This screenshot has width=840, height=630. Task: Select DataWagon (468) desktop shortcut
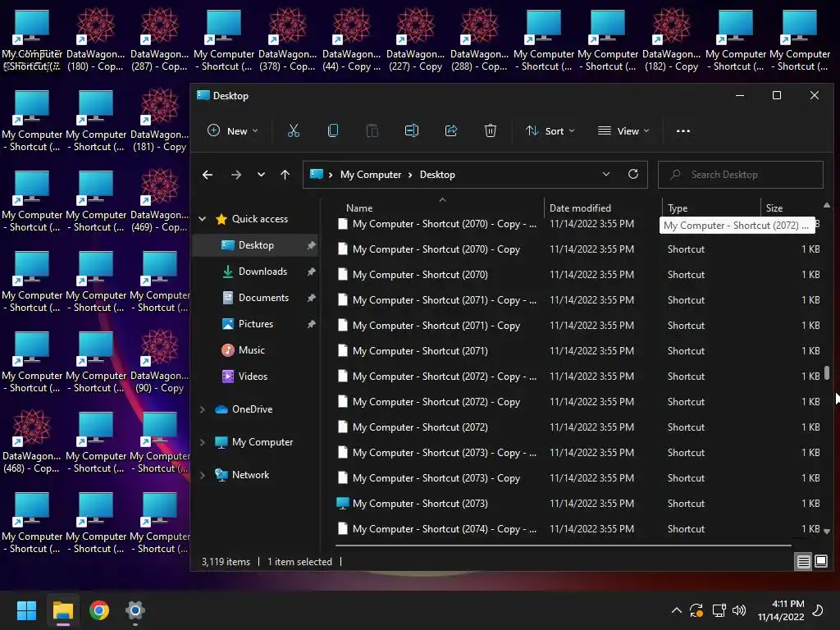pos(32,441)
